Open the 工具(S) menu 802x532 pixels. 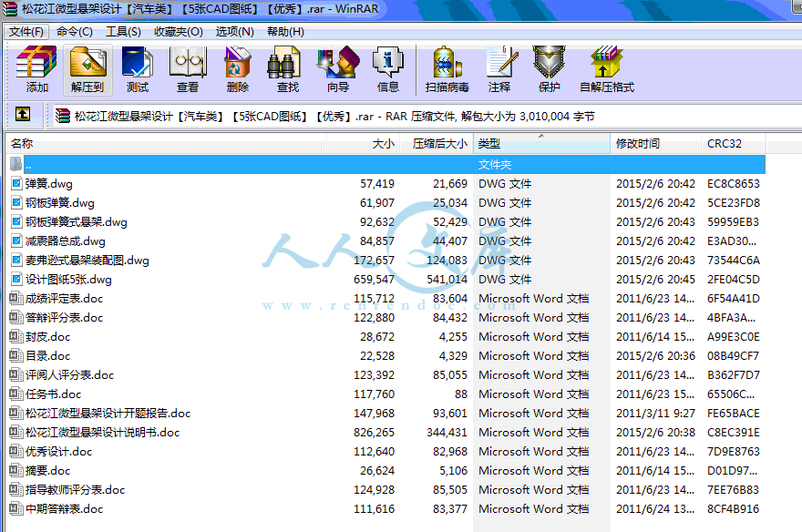(123, 32)
